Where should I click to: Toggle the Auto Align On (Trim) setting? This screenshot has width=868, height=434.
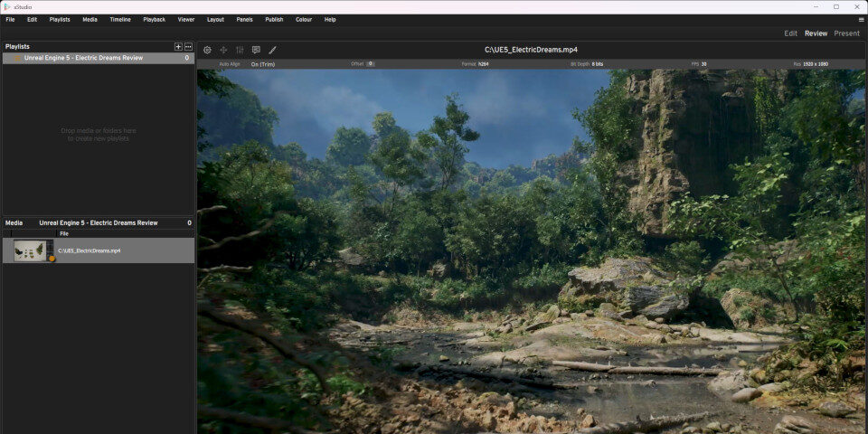(262, 64)
